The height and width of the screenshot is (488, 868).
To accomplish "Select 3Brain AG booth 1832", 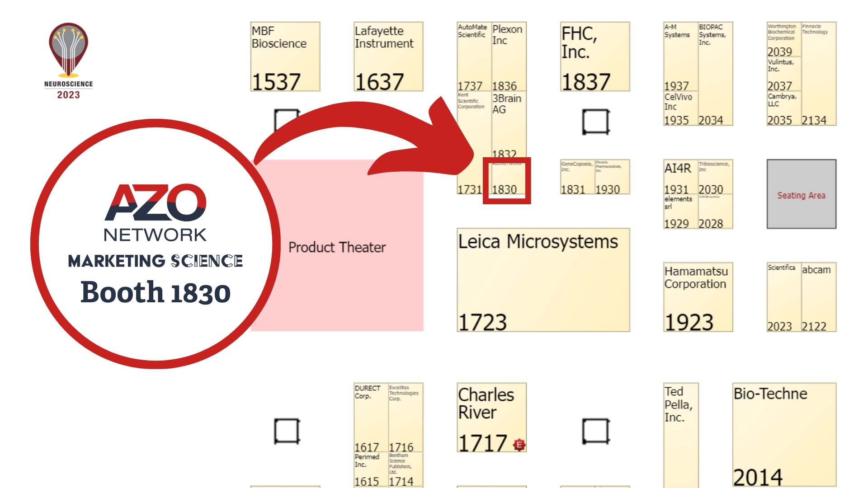I will (x=509, y=126).
